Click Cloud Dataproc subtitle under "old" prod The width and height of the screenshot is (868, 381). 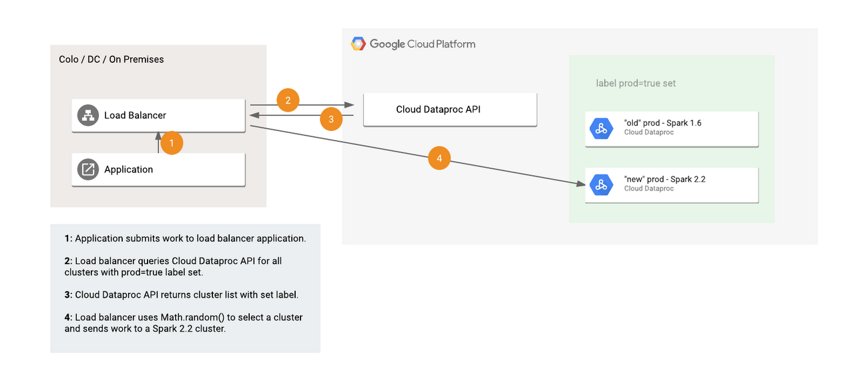tap(649, 132)
